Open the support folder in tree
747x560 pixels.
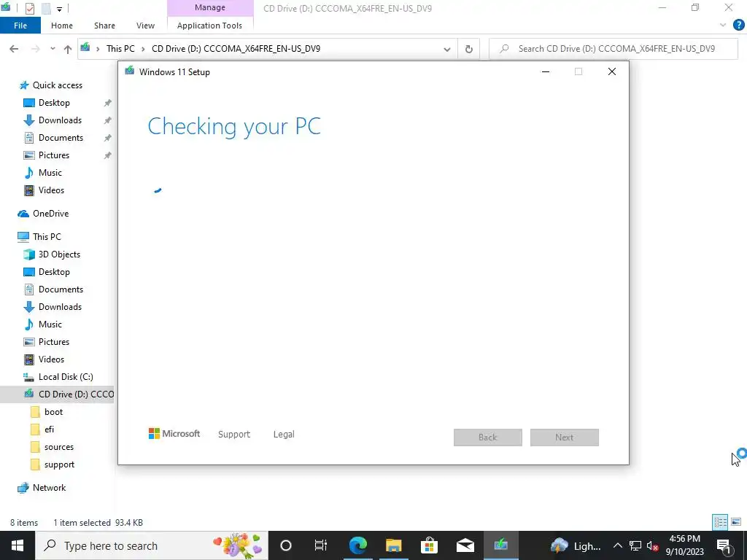(59, 464)
